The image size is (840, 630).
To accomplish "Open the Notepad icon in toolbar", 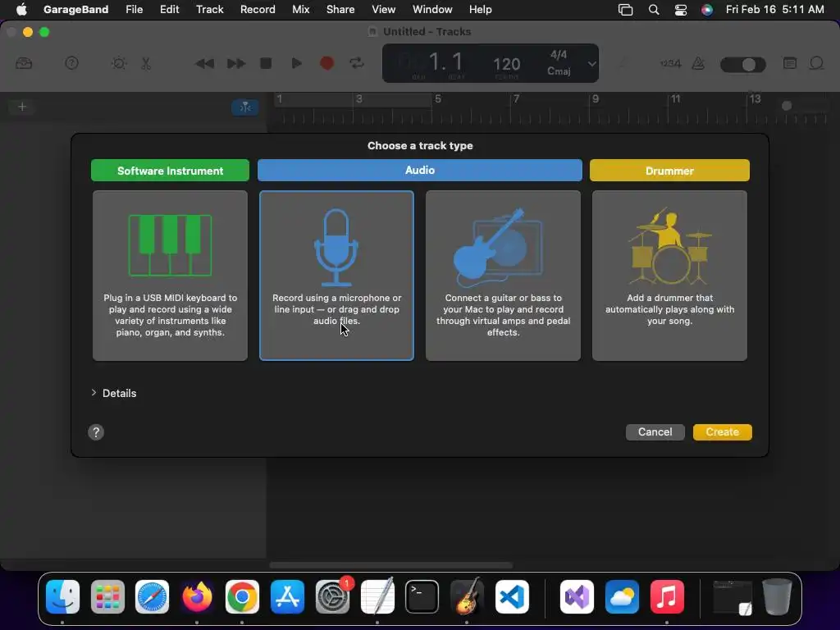I will point(790,64).
